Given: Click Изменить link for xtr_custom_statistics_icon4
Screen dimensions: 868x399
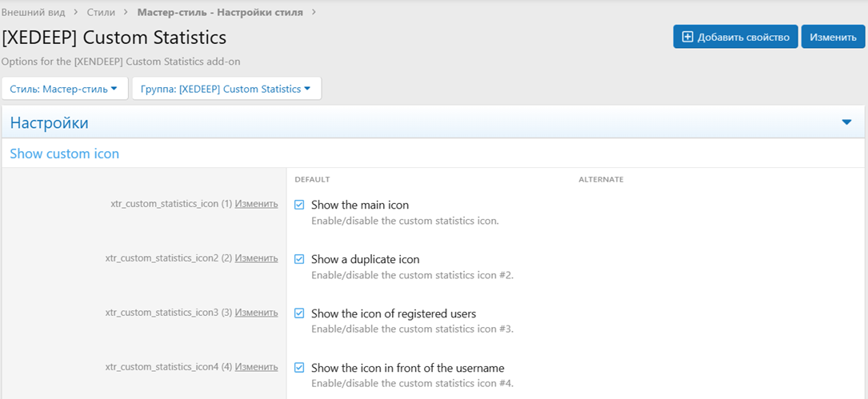Looking at the screenshot, I should pyautogui.click(x=256, y=367).
